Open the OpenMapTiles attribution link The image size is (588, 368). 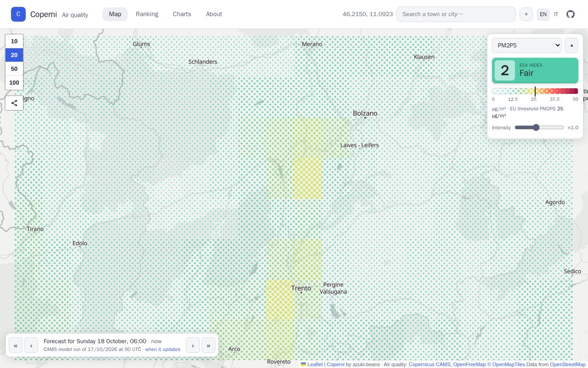(x=506, y=364)
